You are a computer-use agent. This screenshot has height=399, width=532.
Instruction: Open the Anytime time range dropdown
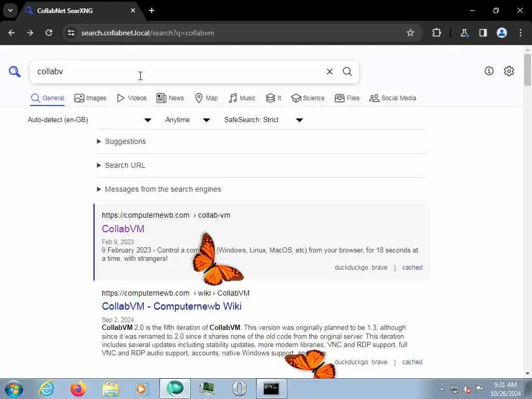point(188,120)
